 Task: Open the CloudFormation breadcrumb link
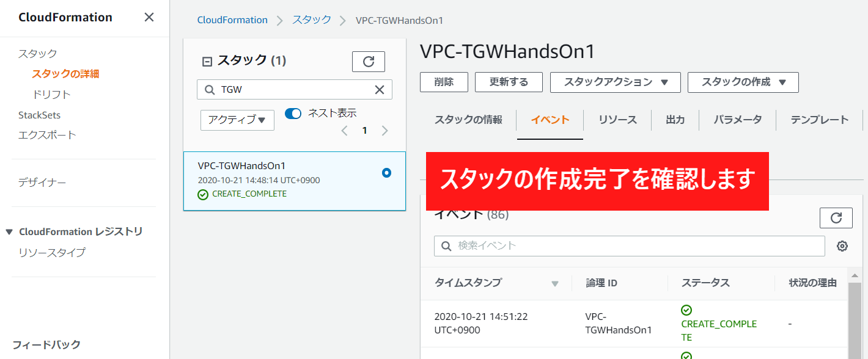232,20
